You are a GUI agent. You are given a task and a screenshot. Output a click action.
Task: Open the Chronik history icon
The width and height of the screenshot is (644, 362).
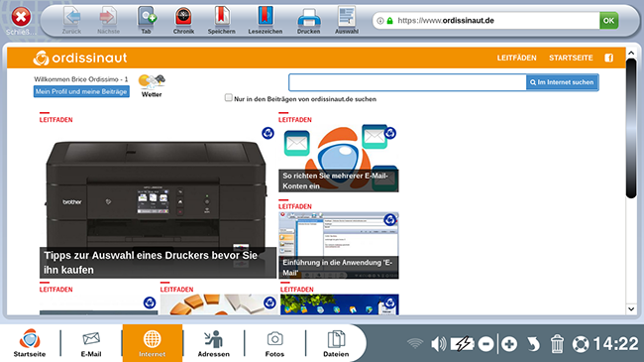[x=183, y=20]
